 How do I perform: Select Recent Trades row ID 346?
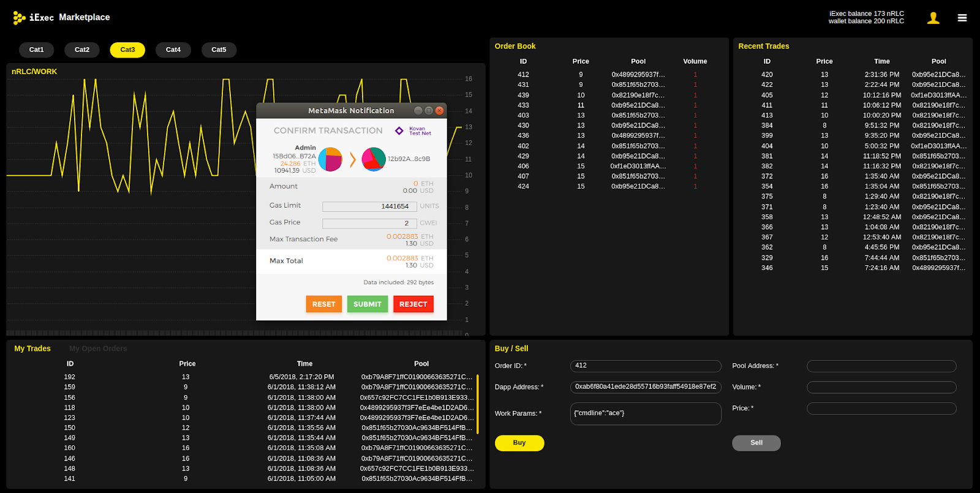[853, 268]
